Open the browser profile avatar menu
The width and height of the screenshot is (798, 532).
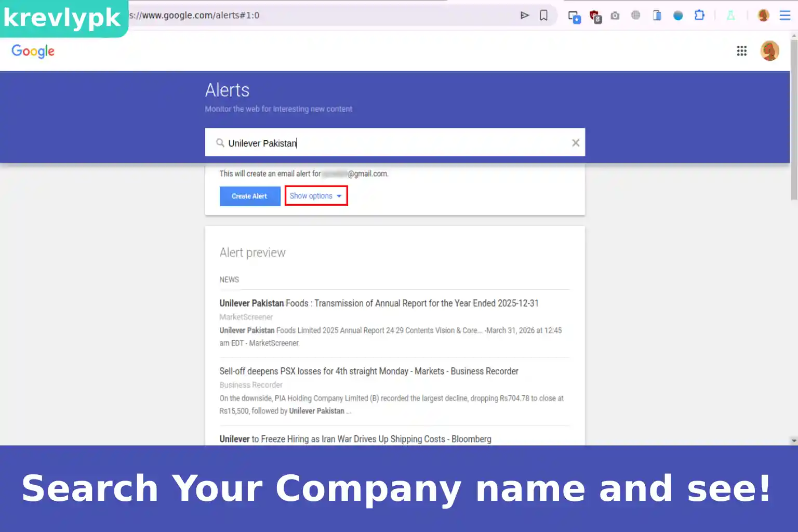[x=763, y=16]
